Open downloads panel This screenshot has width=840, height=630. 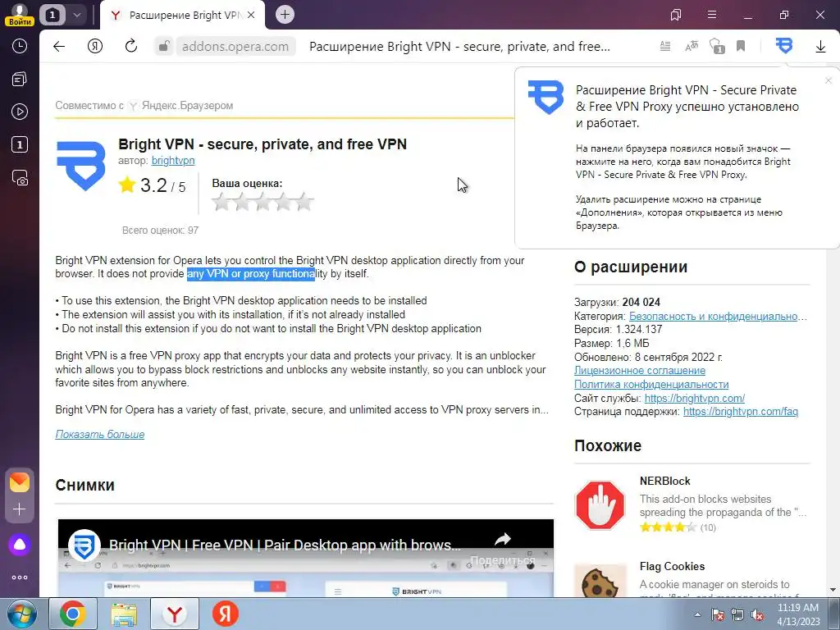pyautogui.click(x=820, y=47)
